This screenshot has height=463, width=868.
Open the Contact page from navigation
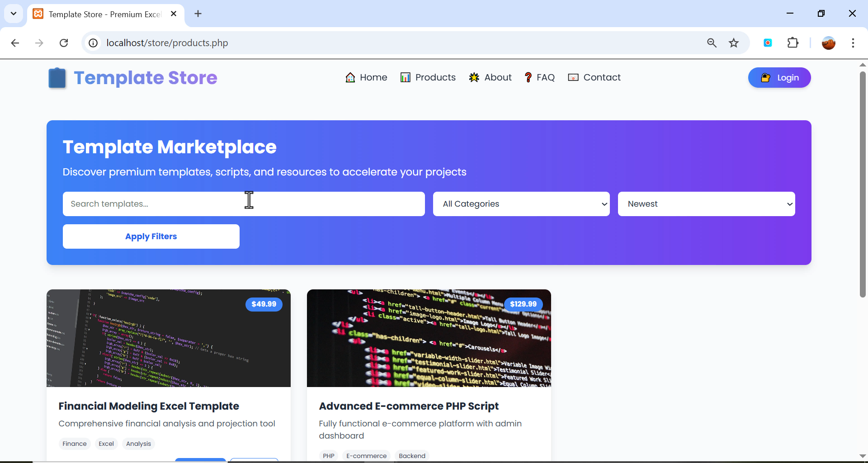coord(602,77)
